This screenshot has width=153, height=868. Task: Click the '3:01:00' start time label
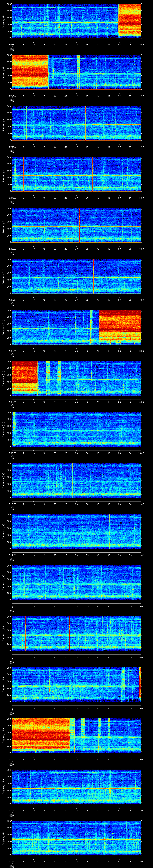pos(12,44)
